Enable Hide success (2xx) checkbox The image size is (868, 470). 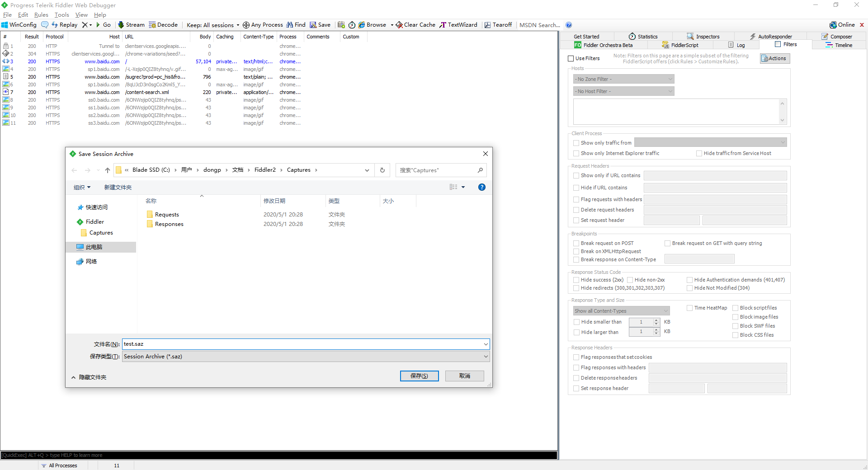point(576,280)
